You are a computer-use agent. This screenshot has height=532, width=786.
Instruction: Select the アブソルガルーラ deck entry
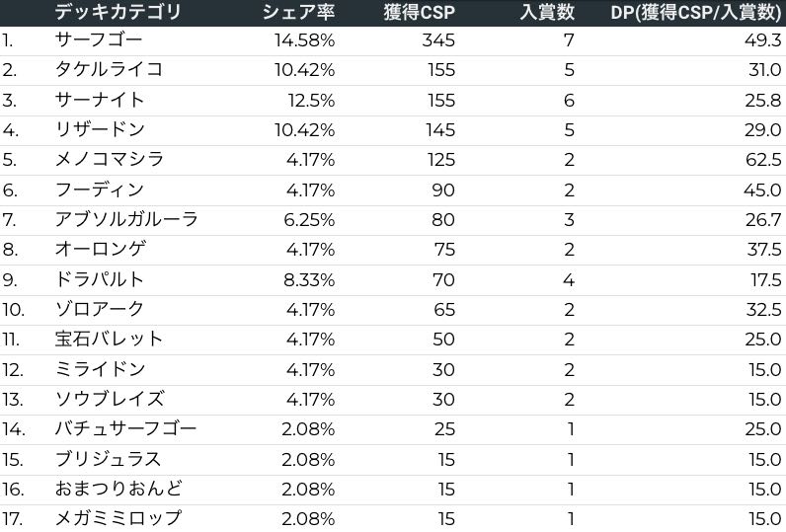click(126, 219)
